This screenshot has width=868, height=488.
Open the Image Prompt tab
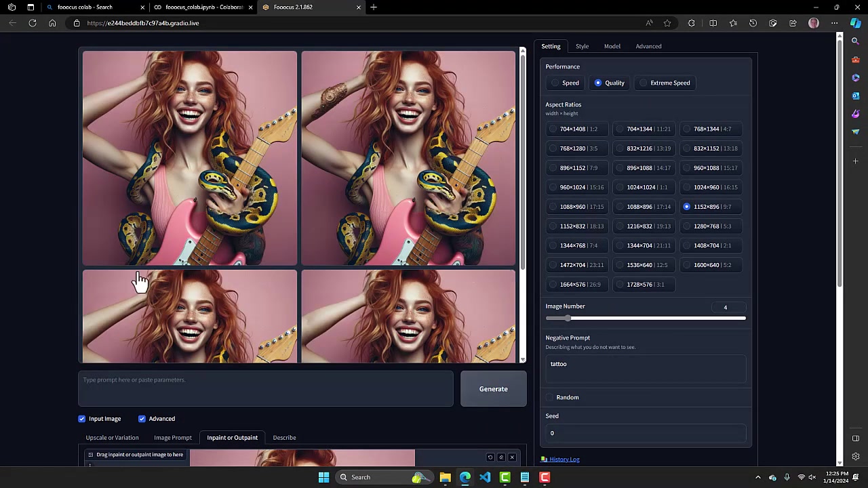coord(173,438)
